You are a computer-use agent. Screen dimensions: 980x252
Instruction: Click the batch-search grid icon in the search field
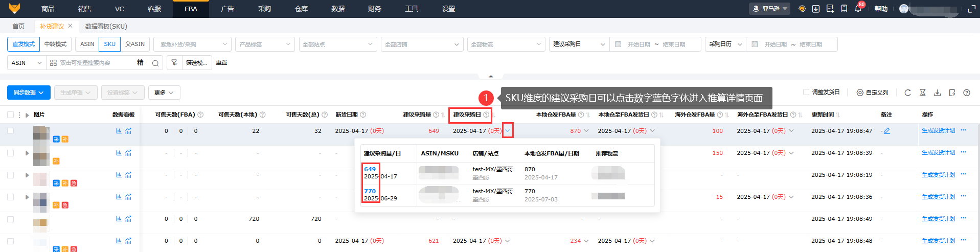pos(53,63)
